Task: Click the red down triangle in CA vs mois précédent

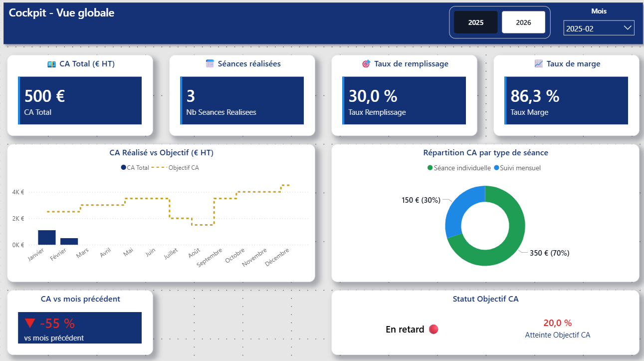Action: (x=30, y=324)
